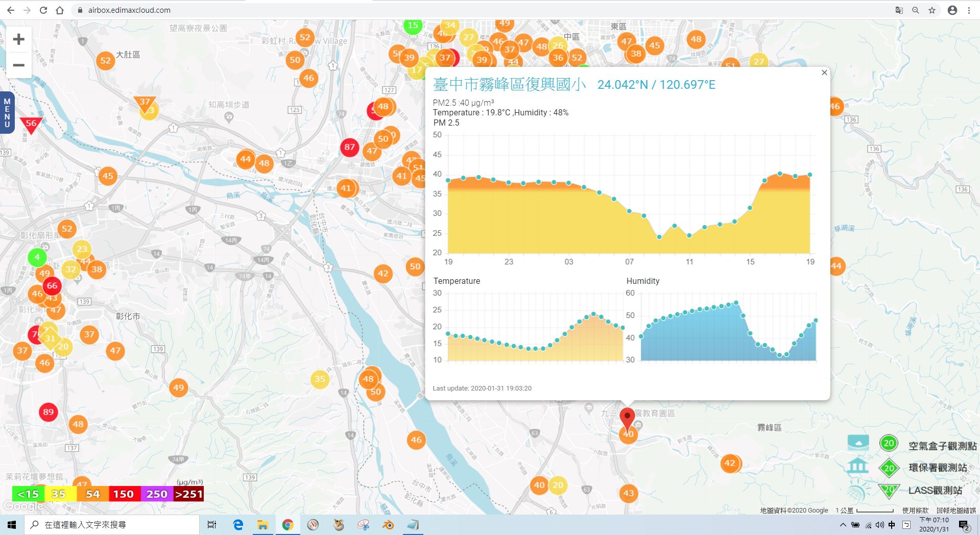This screenshot has width=980, height=535.
Task: Select the orange 43 marker at bottom
Action: (629, 493)
